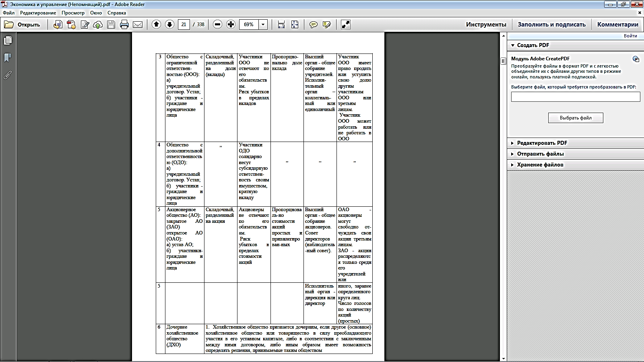The image size is (644, 362).
Task: Click the file-to-convert input field
Action: click(x=576, y=97)
